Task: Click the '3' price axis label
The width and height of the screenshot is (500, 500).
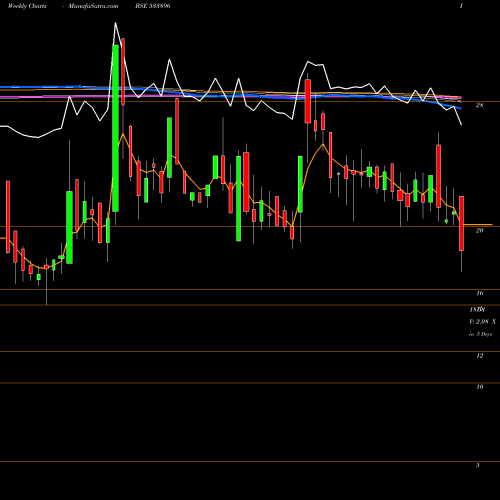Action: coord(478,465)
